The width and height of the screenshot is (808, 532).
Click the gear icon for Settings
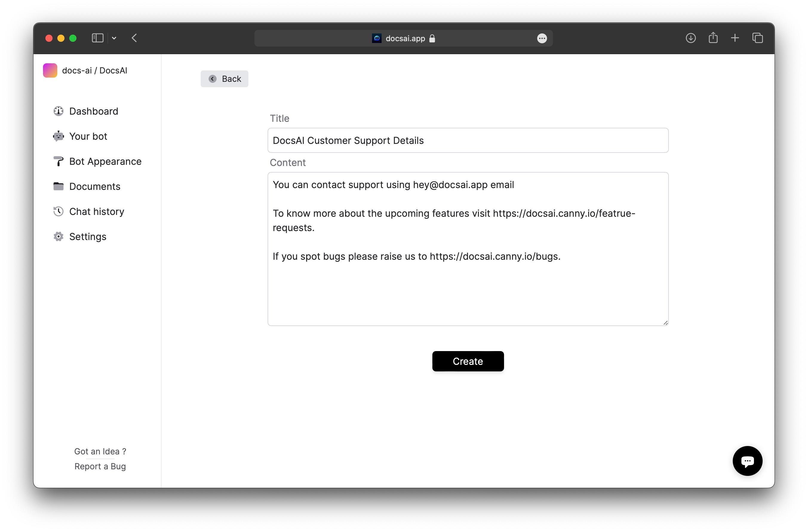point(59,236)
